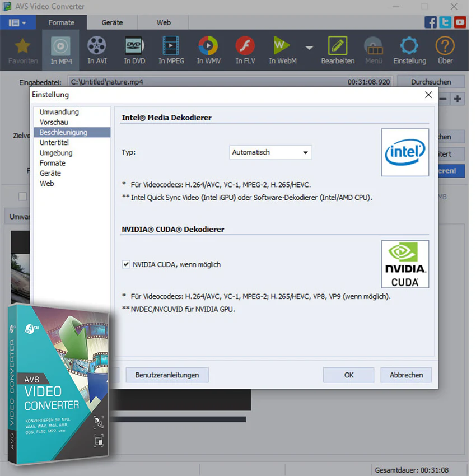The image size is (476, 476).
Task: Open Benutzeranleitungen user guides button
Action: coord(167,375)
